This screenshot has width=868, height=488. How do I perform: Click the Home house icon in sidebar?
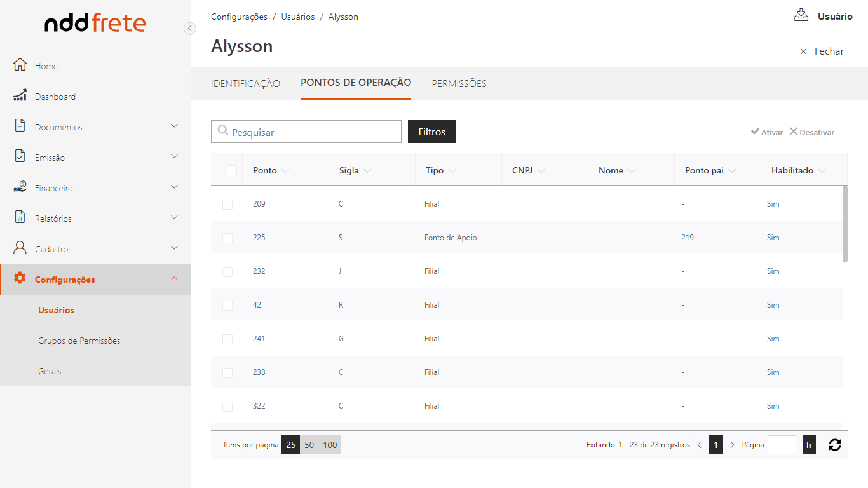click(x=20, y=65)
